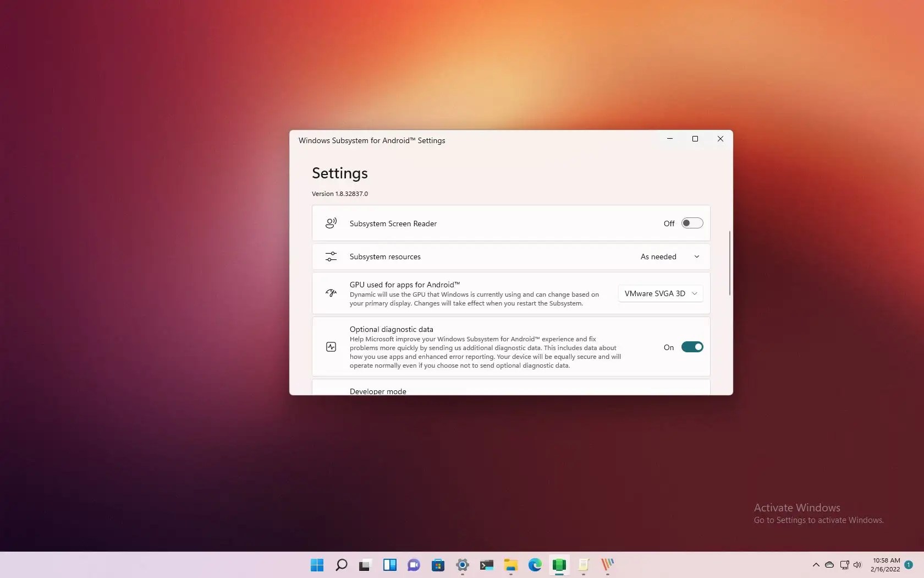Open the Start menu
Image resolution: width=924 pixels, height=578 pixels.
click(316, 565)
